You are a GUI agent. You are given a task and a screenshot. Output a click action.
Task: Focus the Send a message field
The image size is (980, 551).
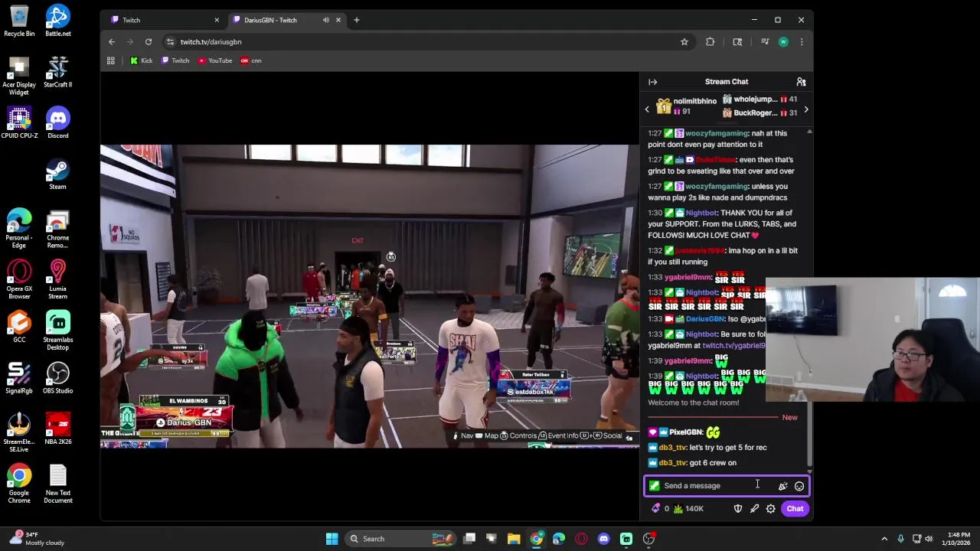tap(727, 485)
